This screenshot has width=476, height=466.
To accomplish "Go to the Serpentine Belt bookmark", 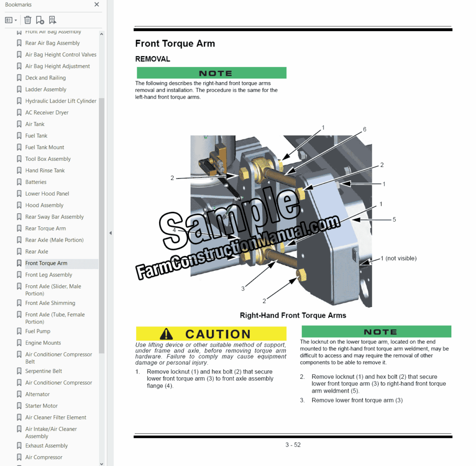I will 43,371.
